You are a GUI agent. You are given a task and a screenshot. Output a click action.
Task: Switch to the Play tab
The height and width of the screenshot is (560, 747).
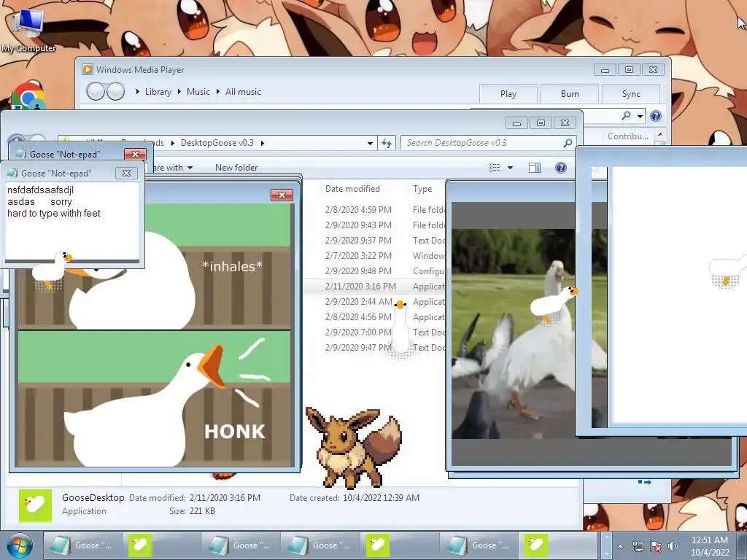pos(508,94)
